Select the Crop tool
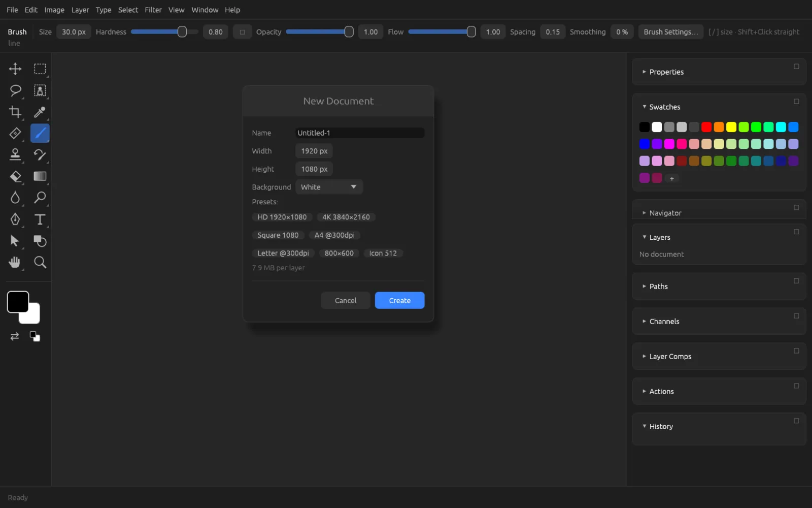The image size is (812, 508). click(x=15, y=112)
